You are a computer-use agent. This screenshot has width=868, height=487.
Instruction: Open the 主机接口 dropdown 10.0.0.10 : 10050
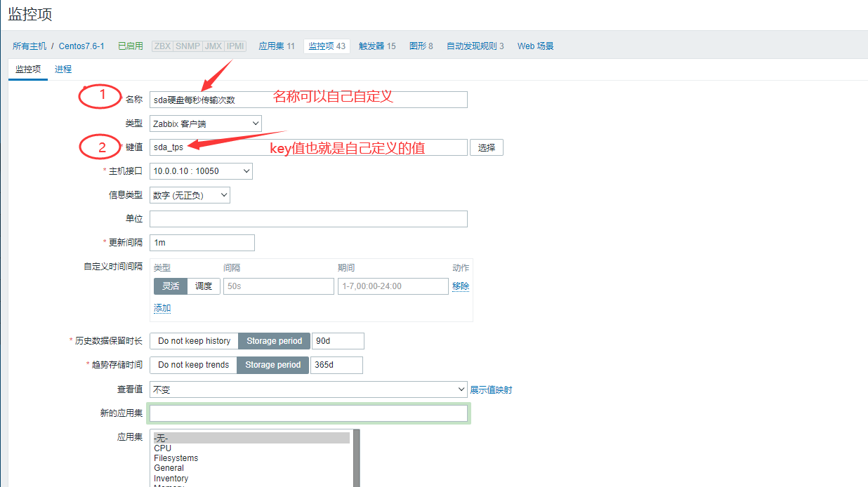pos(201,171)
